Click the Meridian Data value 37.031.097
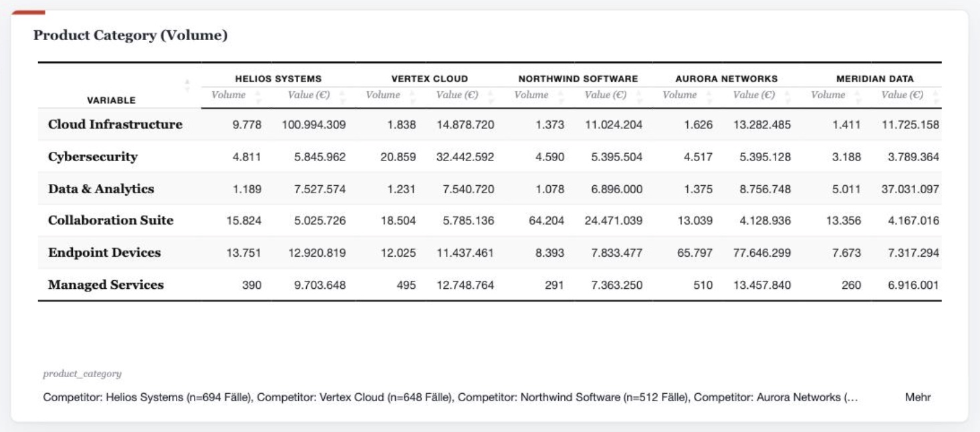This screenshot has height=432, width=980. (x=910, y=189)
